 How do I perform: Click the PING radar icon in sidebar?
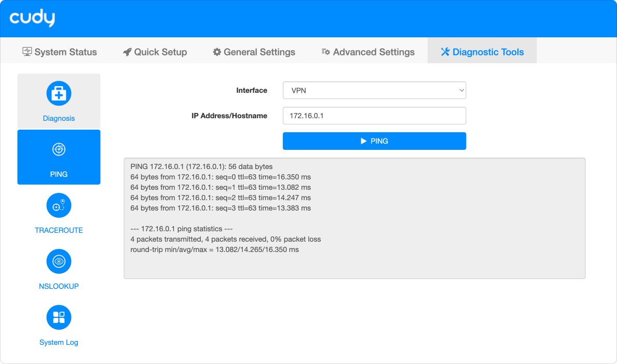(59, 150)
